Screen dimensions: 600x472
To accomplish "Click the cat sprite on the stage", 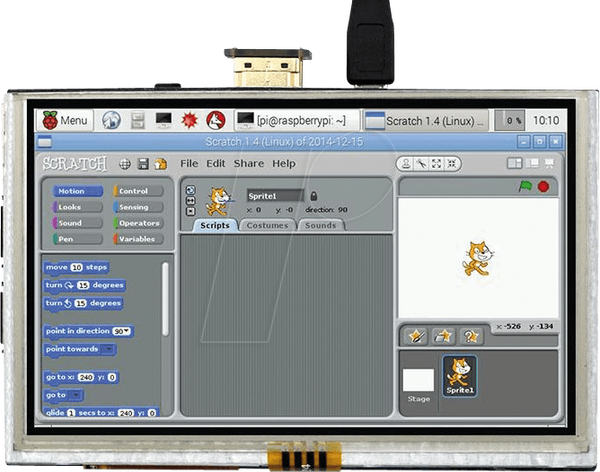I will (x=478, y=258).
